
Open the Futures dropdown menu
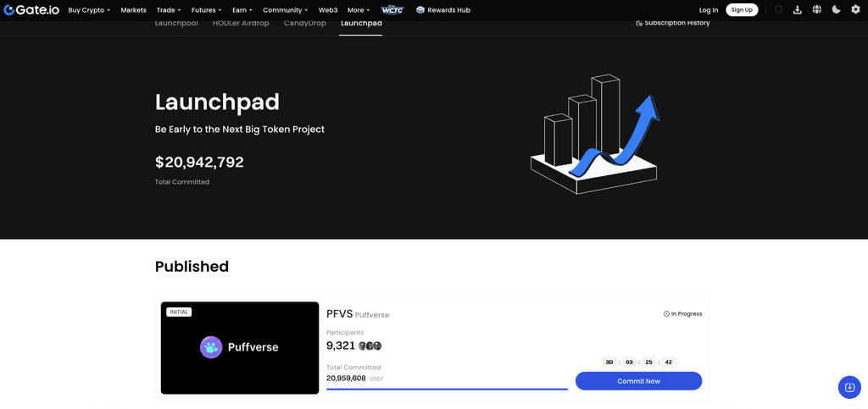point(207,10)
